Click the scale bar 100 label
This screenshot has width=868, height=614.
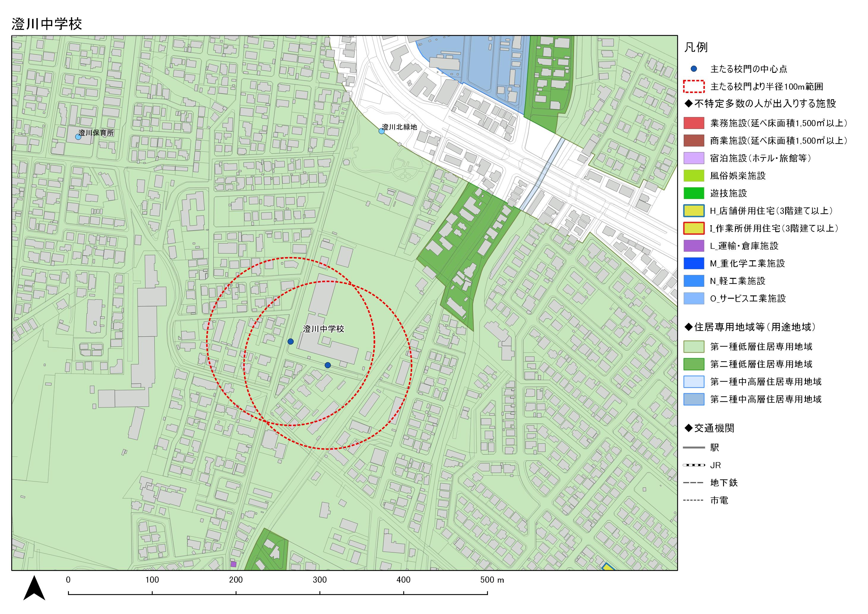[x=152, y=580]
